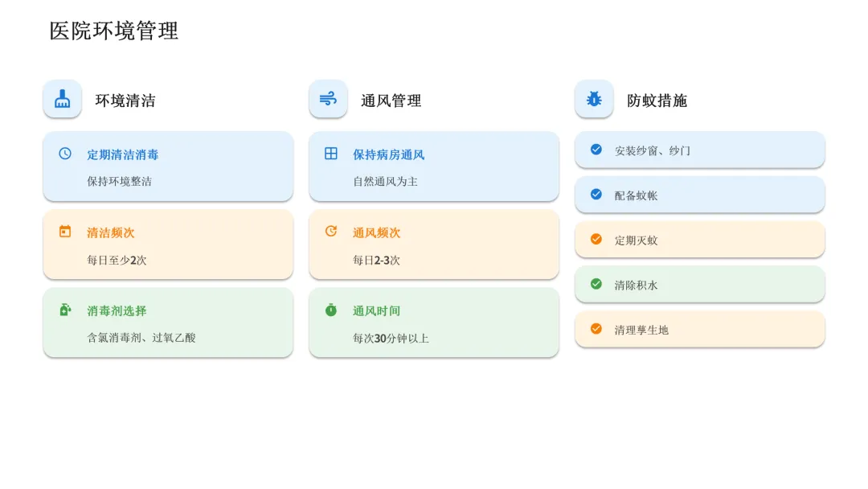Click the 通风管理 section heading
The image size is (868, 489).
tap(391, 101)
